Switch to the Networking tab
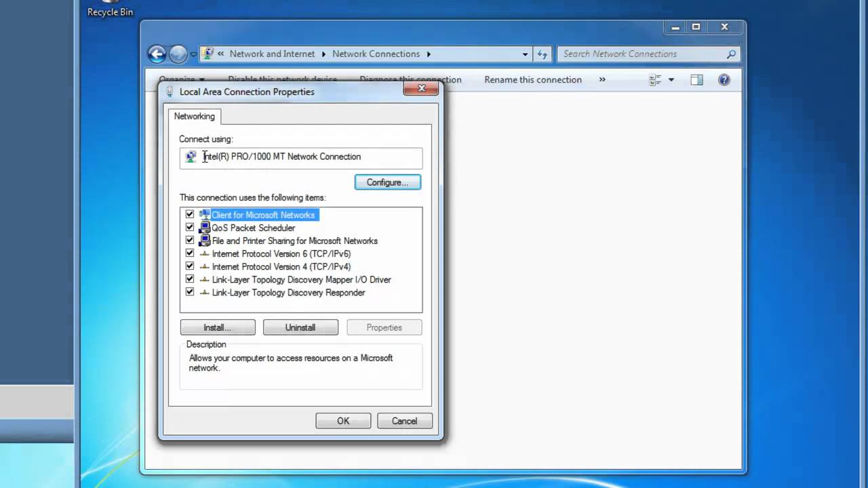868x488 pixels. (194, 116)
